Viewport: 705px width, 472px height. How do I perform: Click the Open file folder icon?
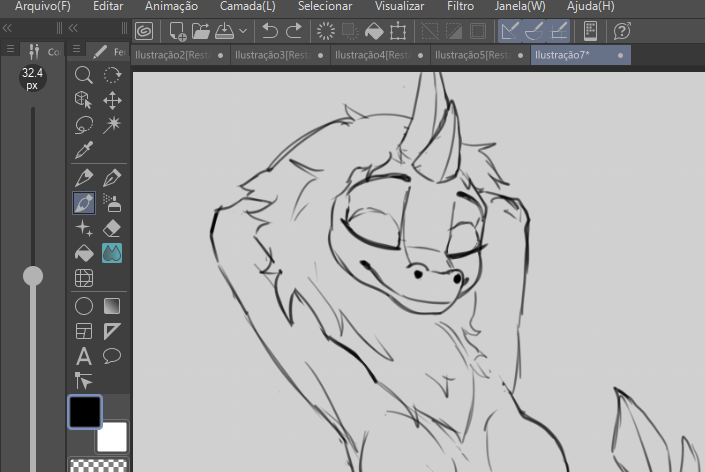click(x=201, y=31)
